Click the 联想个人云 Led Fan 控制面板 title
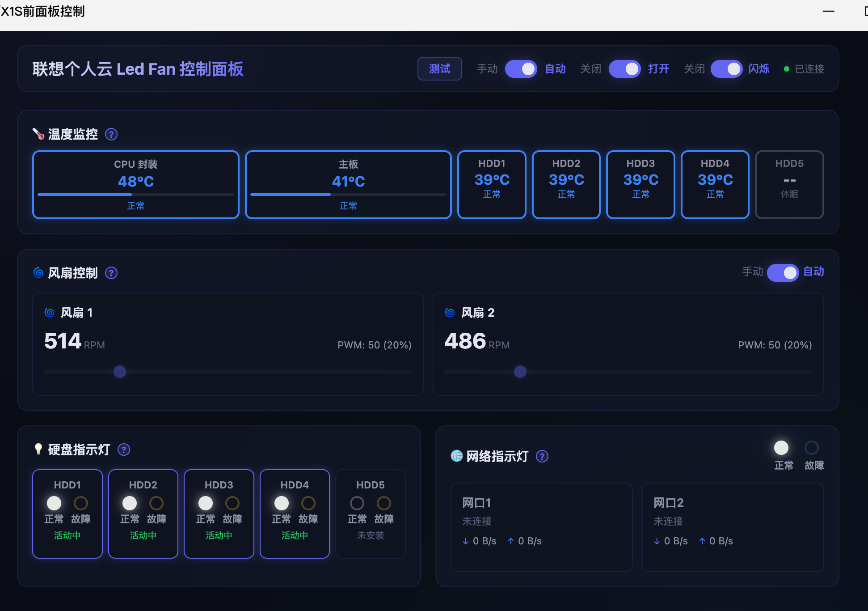 point(138,69)
